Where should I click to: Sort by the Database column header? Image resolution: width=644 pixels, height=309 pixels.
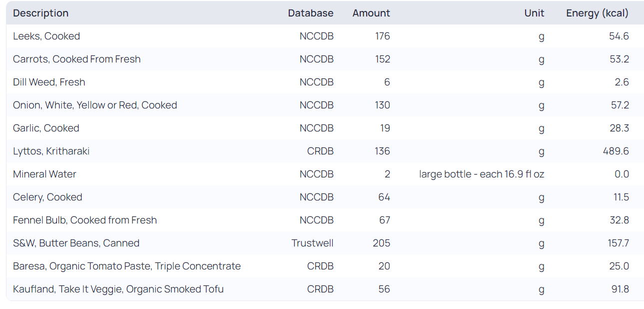click(310, 13)
